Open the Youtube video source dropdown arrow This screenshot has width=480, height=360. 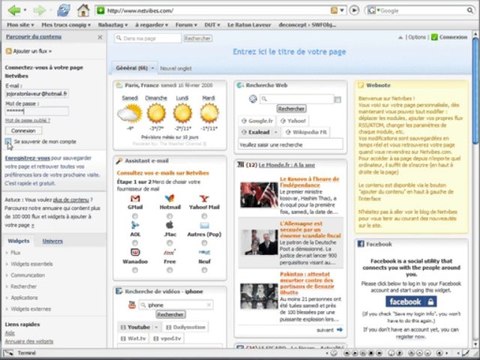[x=156, y=327]
